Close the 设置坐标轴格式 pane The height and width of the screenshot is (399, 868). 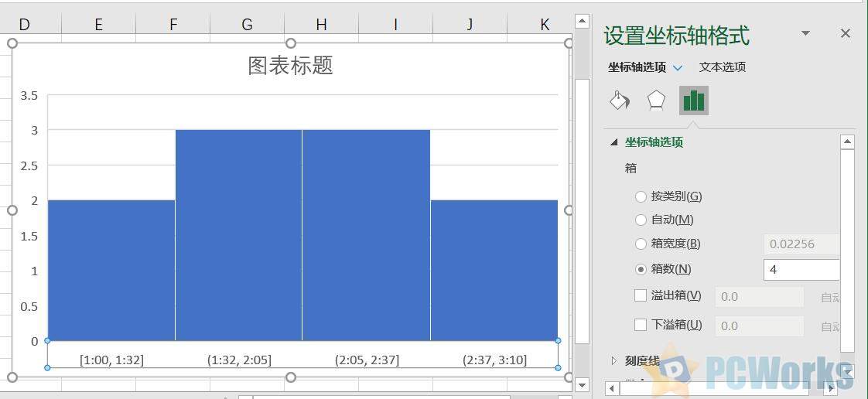coord(846,34)
